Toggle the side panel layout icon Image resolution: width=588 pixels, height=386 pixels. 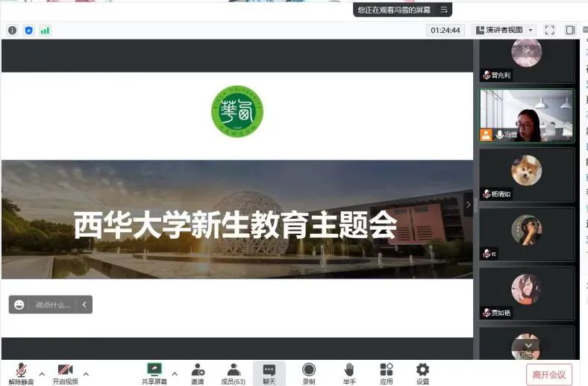point(570,30)
